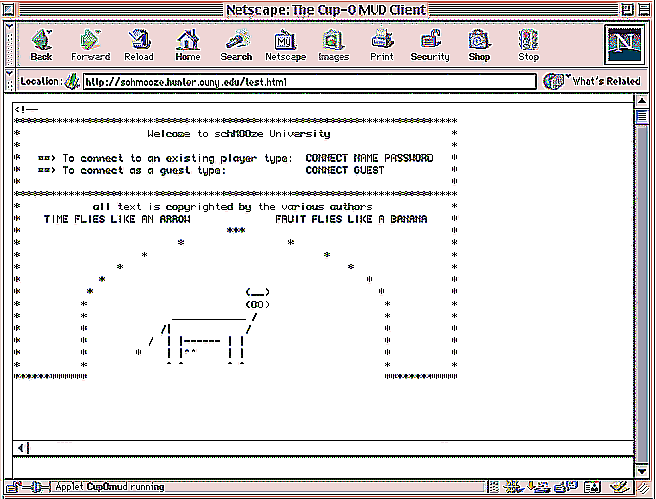Click 'TIME FLIES LIKE AN ARROW' text
656x499 pixels.
[x=117, y=219]
